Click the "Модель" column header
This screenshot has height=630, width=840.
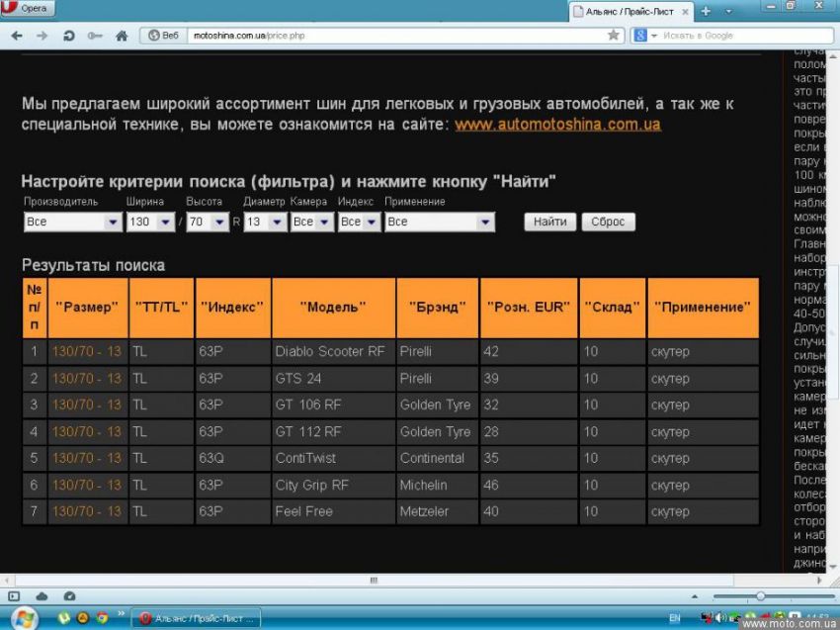334,308
